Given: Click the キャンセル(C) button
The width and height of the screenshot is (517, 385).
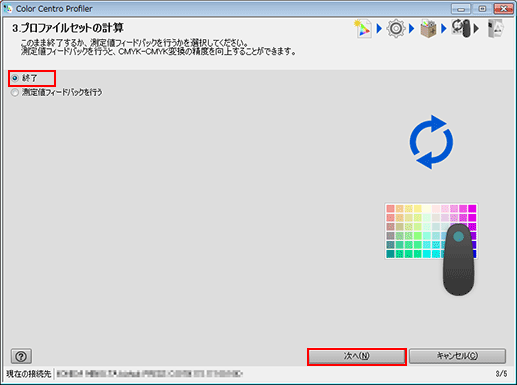Looking at the screenshot, I should (x=457, y=356).
